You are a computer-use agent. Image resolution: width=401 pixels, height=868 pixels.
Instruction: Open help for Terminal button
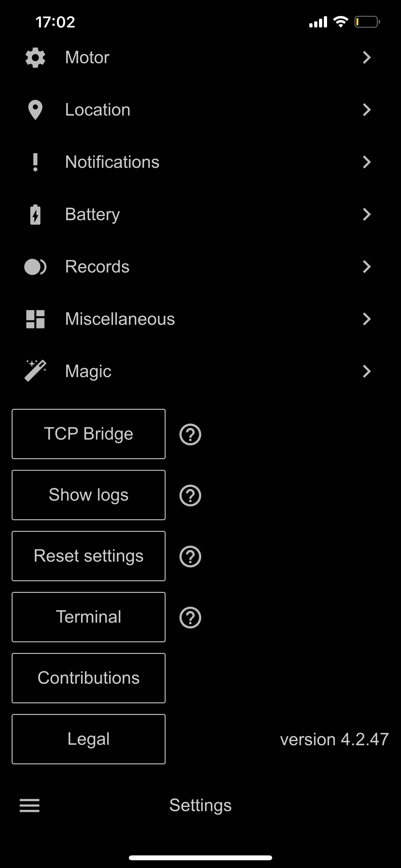click(190, 617)
